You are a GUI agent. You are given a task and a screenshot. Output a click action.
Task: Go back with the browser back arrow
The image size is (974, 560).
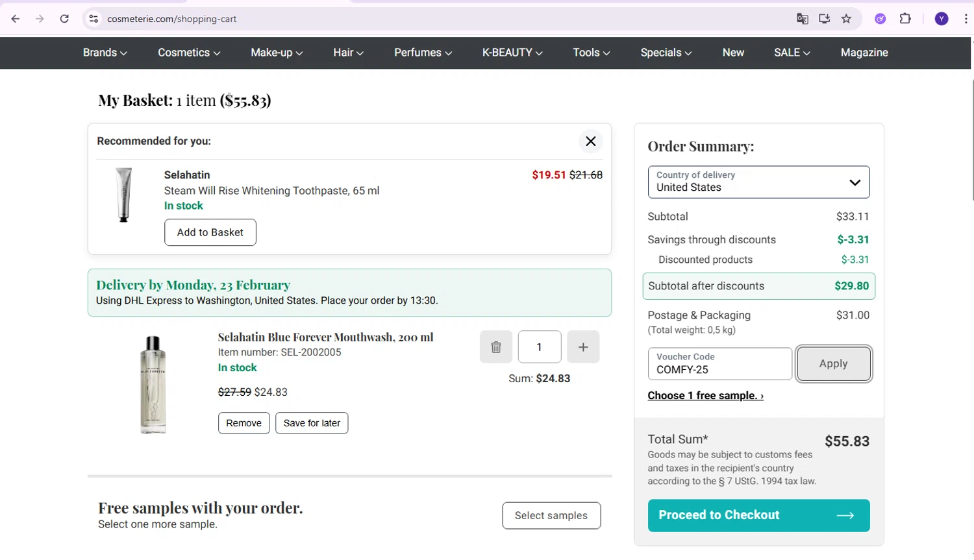[x=16, y=19]
